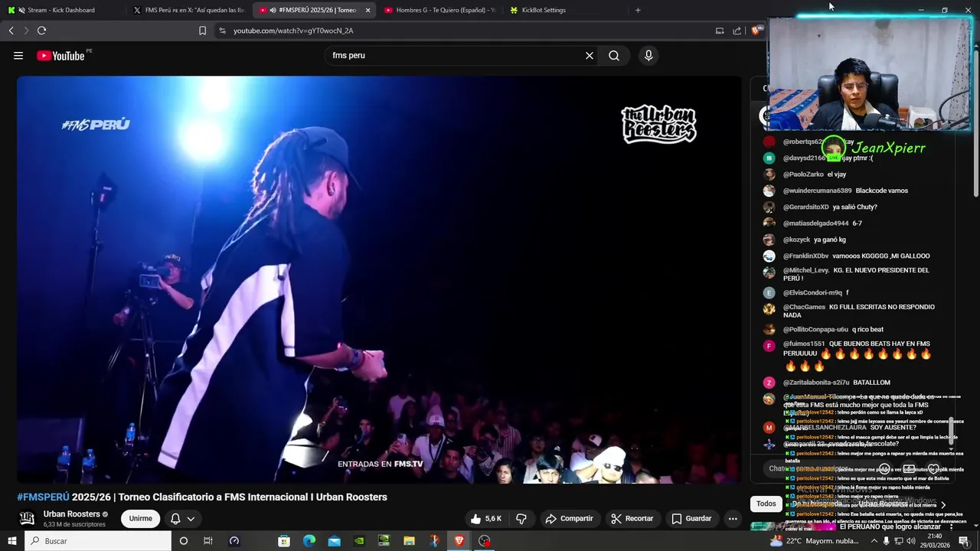Click the youtube.com address bar URL
The width and height of the screenshot is (980, 551).
coord(293,31)
